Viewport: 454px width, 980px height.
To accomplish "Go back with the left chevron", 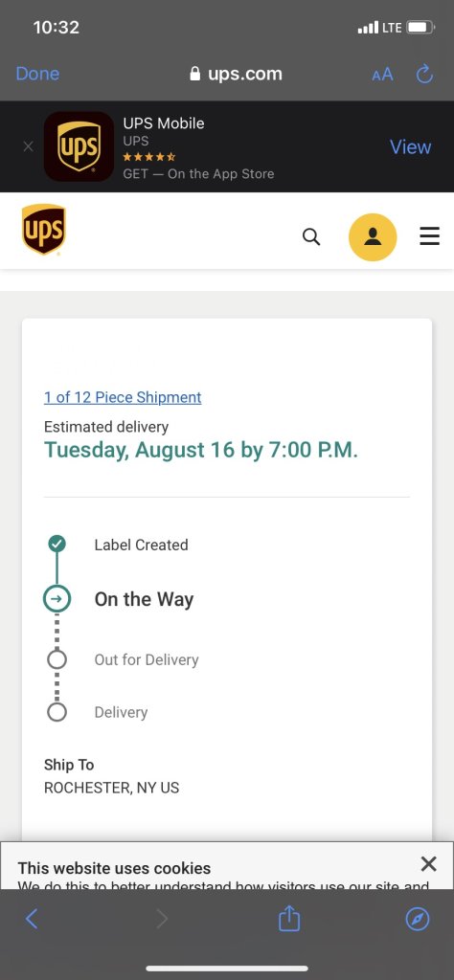I will pyautogui.click(x=32, y=919).
